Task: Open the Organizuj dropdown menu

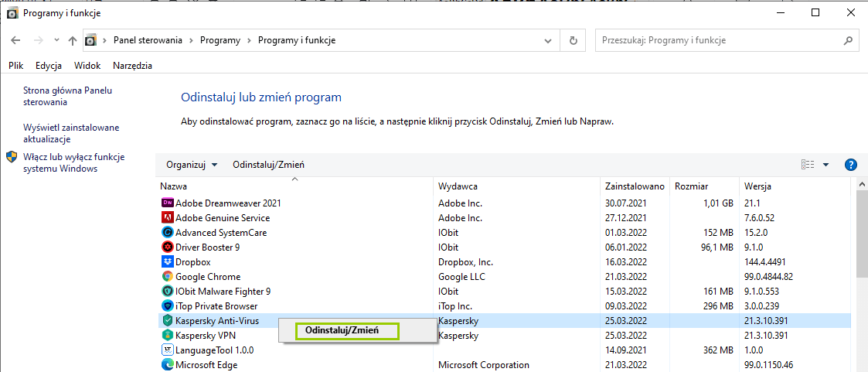Action: [x=192, y=165]
